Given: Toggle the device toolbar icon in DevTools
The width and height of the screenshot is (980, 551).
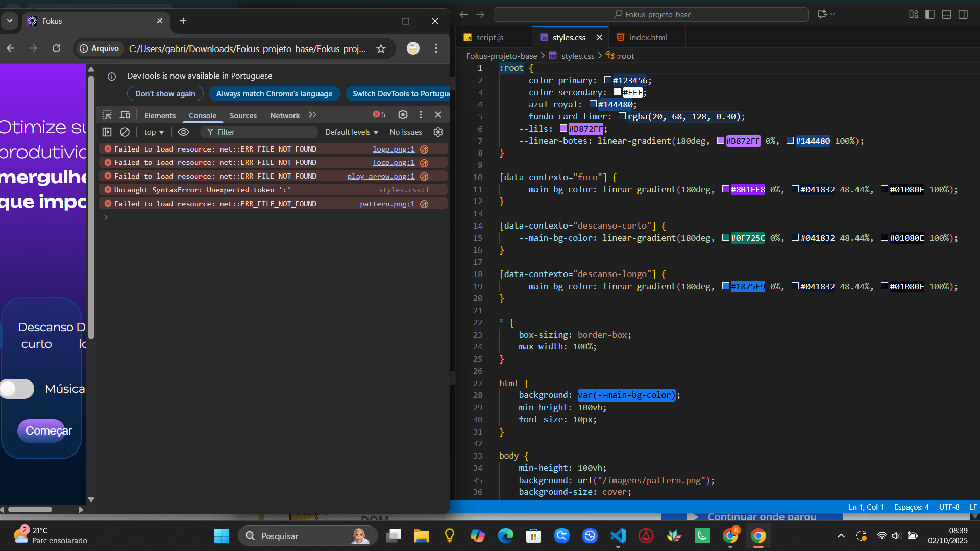Looking at the screenshot, I should (125, 115).
